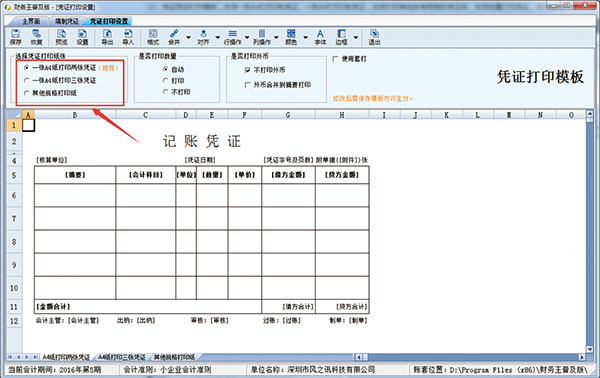Click the 导出 export icon

107,37
